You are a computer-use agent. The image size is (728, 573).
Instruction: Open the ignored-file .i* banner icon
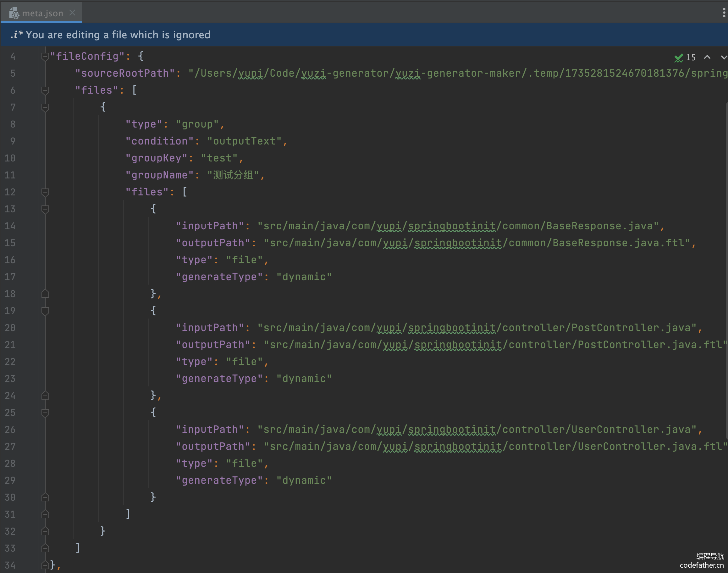[16, 35]
